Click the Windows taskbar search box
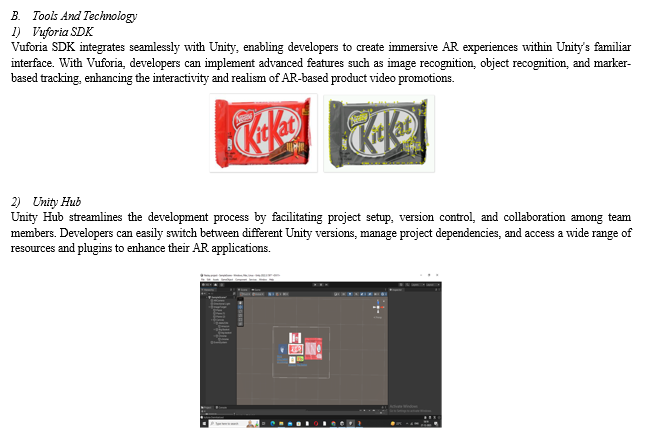 (x=234, y=423)
